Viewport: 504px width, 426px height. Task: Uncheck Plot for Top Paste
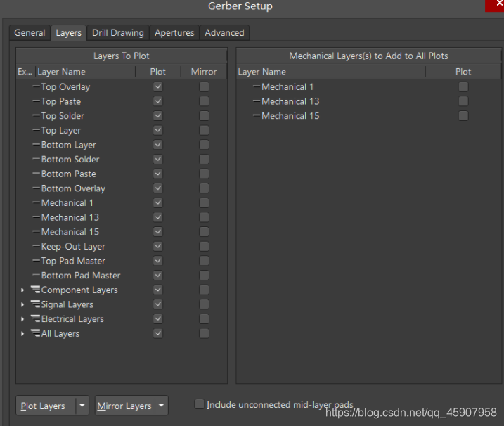coord(158,101)
